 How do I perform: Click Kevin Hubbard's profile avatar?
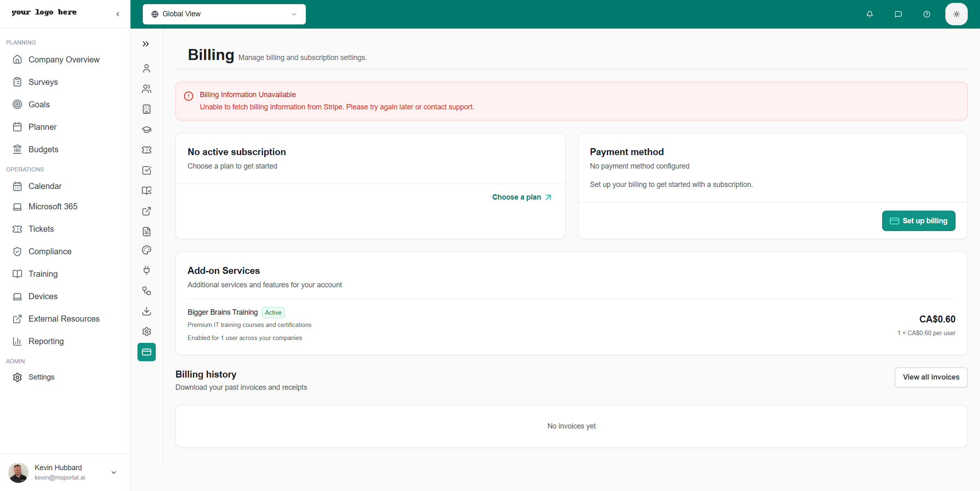pyautogui.click(x=18, y=472)
